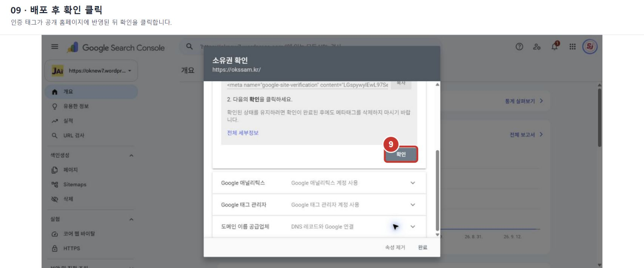
Task: Select 개요 in the sidebar
Action: pos(91,92)
